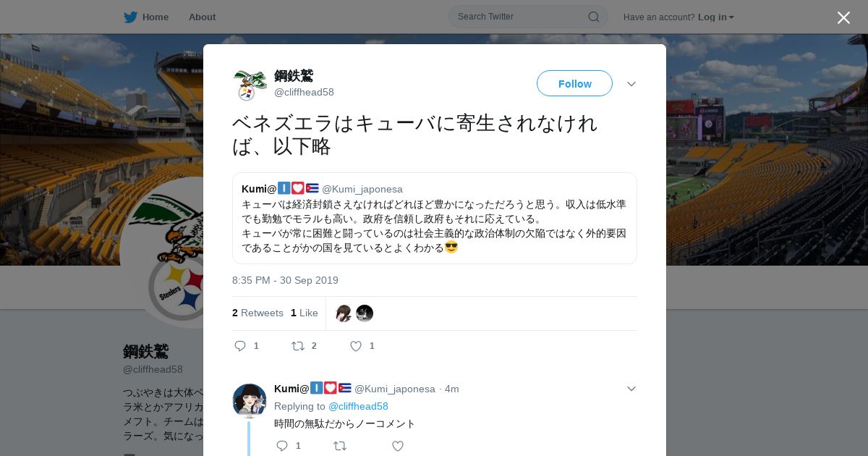Follow @cliffhead58
The width and height of the screenshot is (868, 456).
tap(574, 83)
